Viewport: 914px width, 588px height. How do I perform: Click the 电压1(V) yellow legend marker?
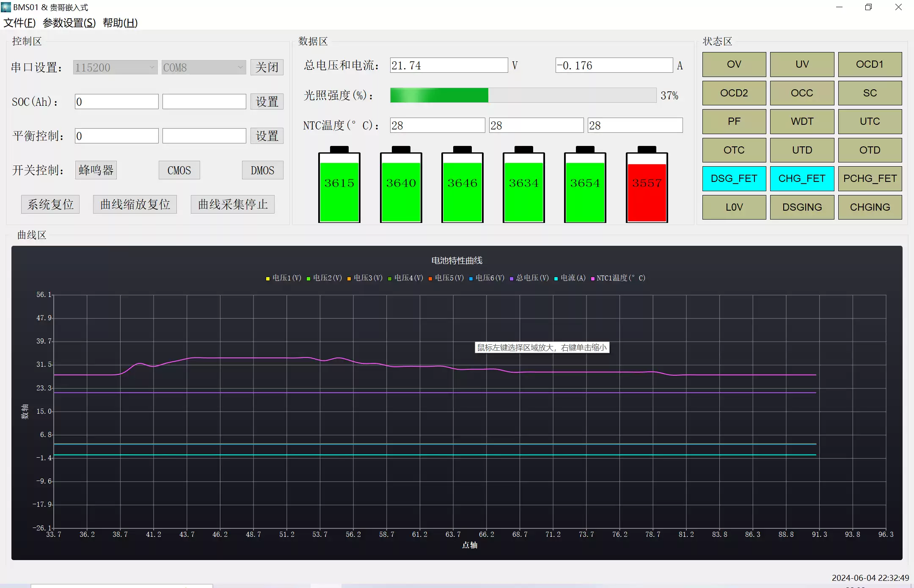point(268,278)
